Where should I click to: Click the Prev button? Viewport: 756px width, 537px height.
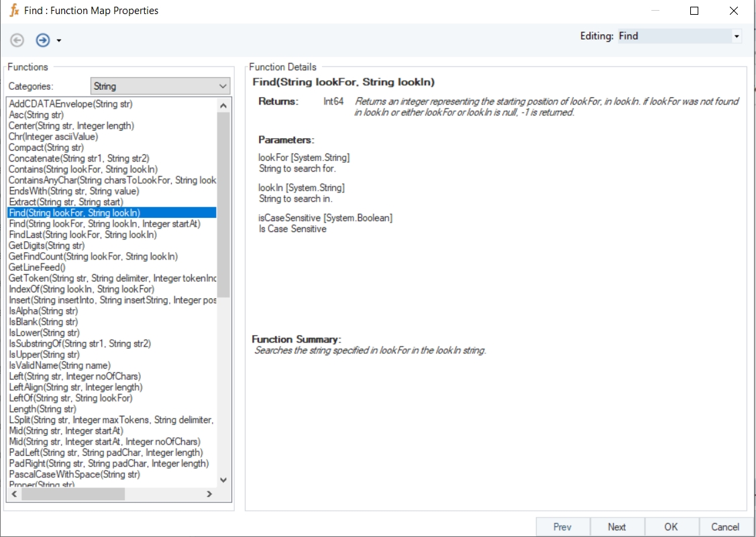[x=563, y=527]
